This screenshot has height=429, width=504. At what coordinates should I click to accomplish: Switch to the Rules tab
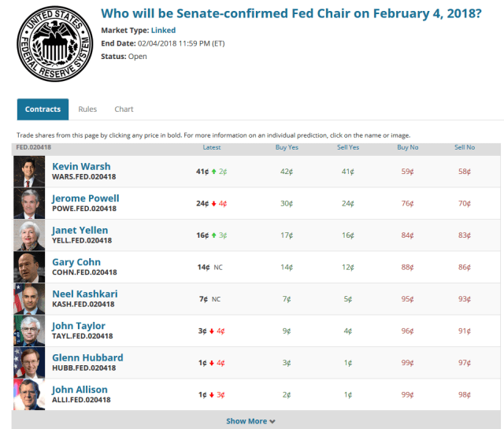pos(87,109)
